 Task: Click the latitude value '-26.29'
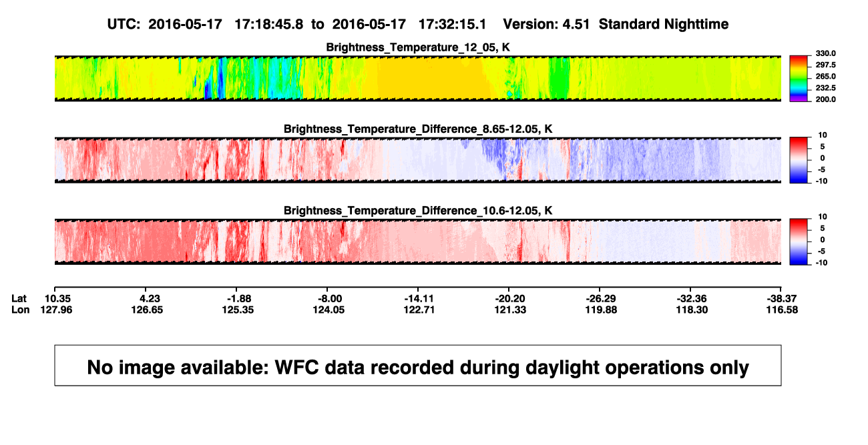point(601,298)
